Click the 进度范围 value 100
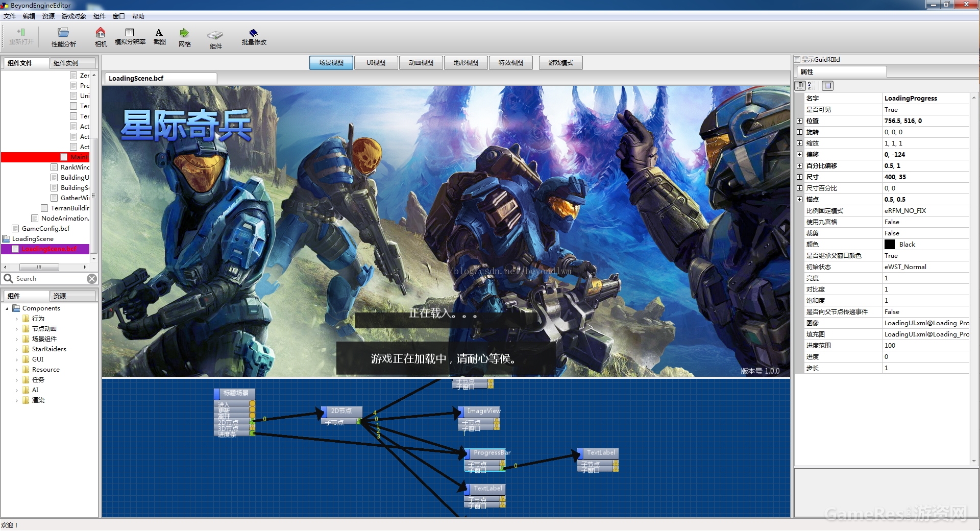 pos(926,346)
